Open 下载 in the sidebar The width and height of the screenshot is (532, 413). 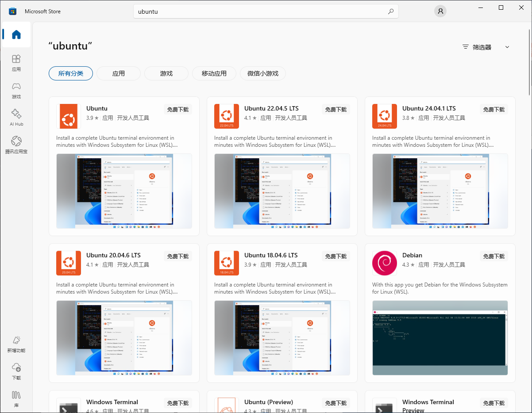16,371
